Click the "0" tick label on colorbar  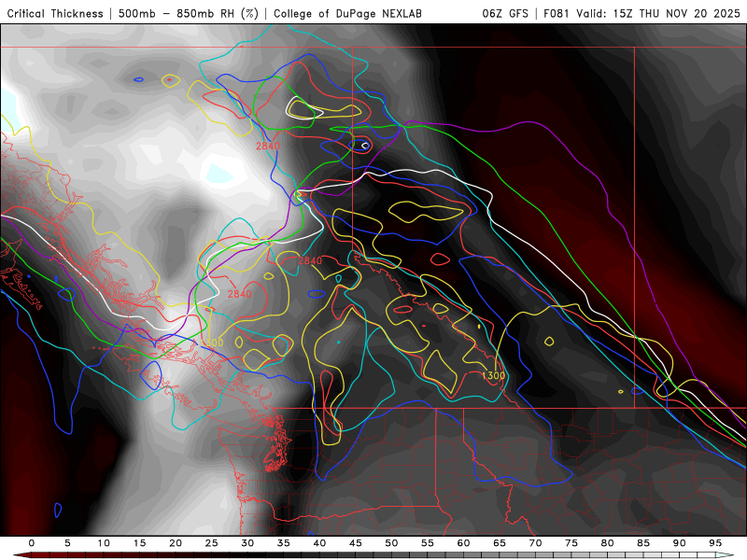pyautogui.click(x=32, y=543)
